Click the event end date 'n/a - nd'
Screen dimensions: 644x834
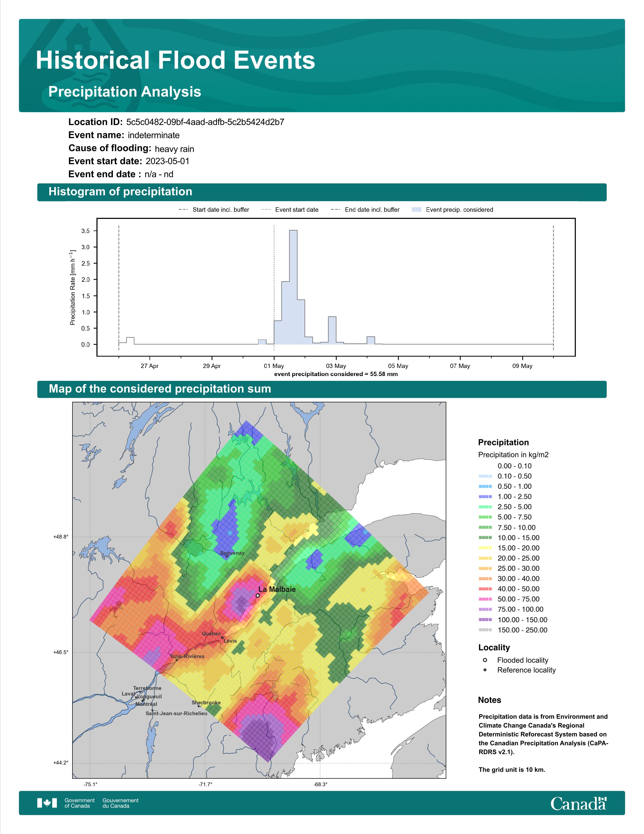click(159, 175)
